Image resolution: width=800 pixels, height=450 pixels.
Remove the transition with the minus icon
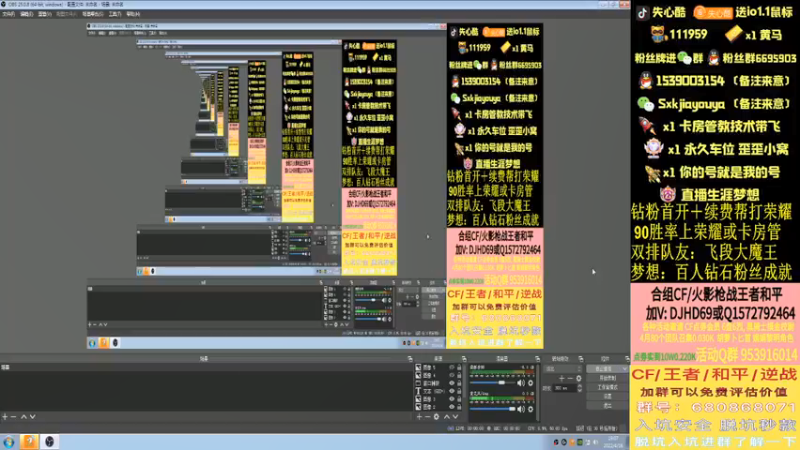click(570, 379)
